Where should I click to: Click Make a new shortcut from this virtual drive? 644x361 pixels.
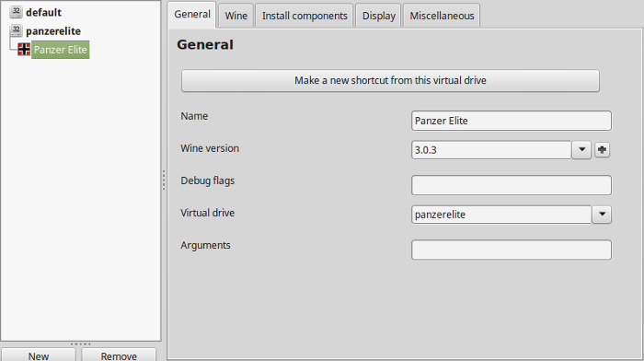(x=390, y=80)
